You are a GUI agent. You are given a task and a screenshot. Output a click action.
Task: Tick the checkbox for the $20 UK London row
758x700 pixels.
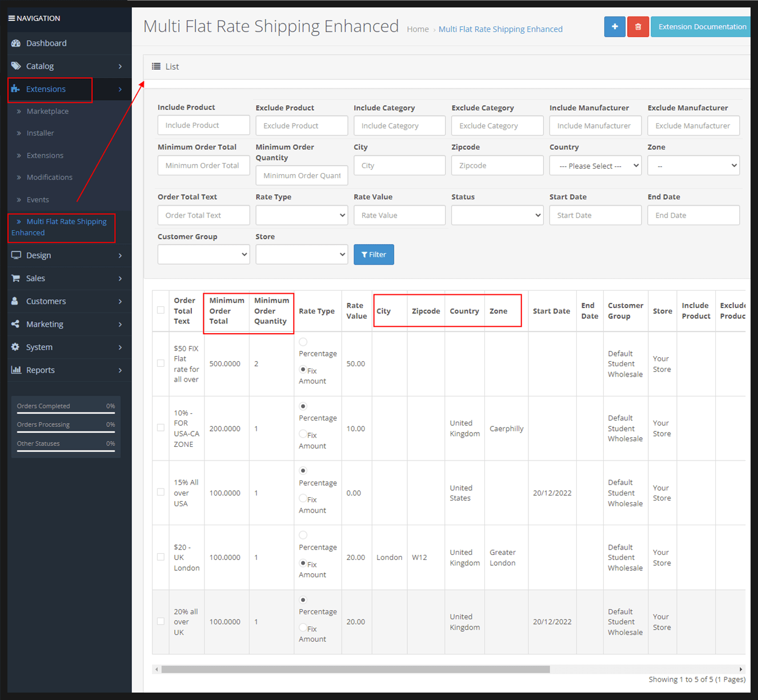pos(161,557)
